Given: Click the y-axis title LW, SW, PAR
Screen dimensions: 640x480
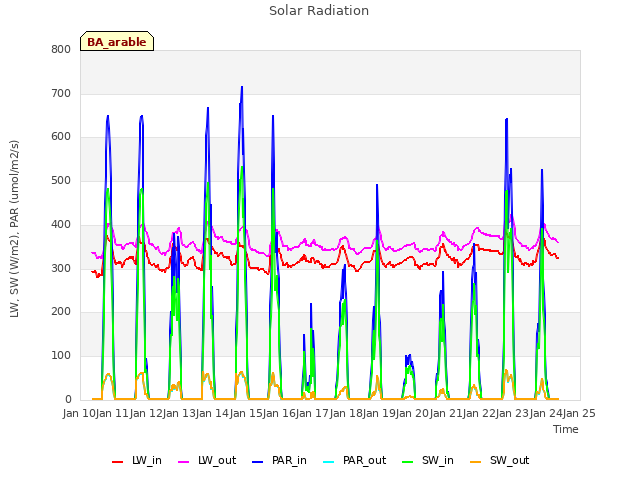Looking at the screenshot, I should click(14, 229).
